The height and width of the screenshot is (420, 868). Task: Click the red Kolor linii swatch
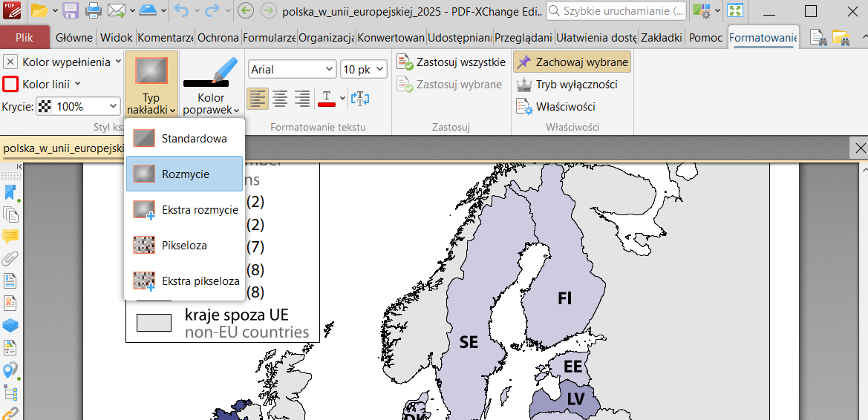click(10, 85)
